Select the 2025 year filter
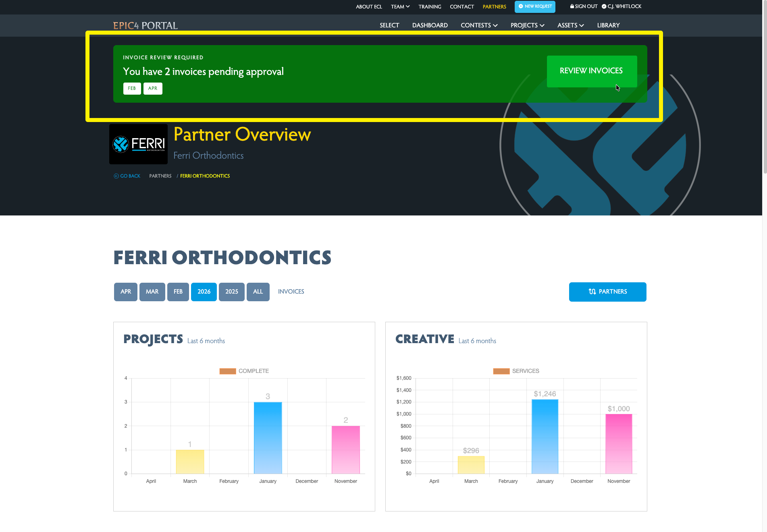This screenshot has width=767, height=532. [x=232, y=292]
